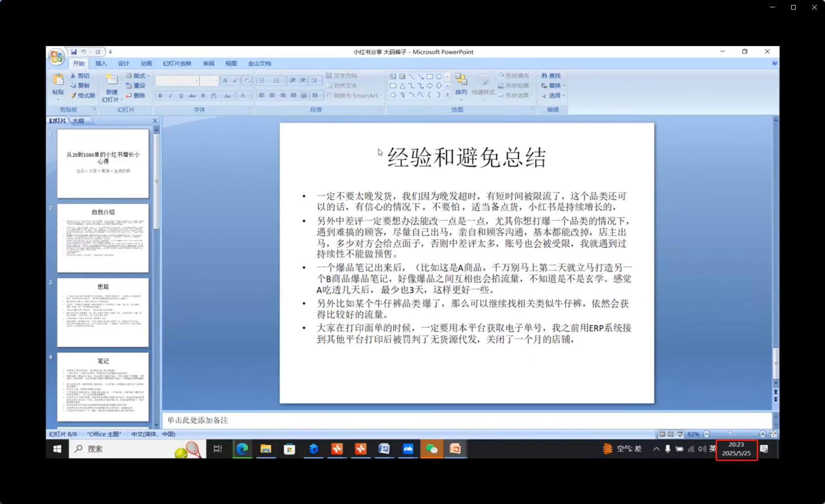Click the zoom slider in status bar
Image resolution: width=825 pixels, height=504 pixels.
coord(730,434)
